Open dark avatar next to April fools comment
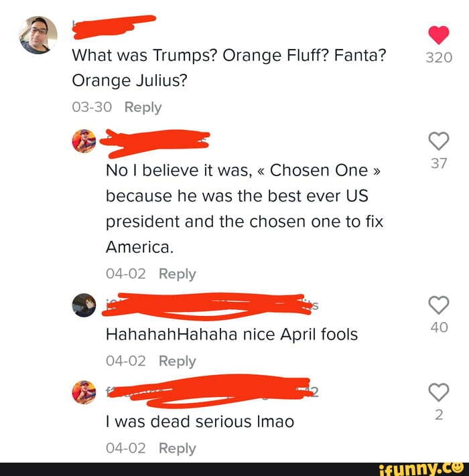 [84, 305]
